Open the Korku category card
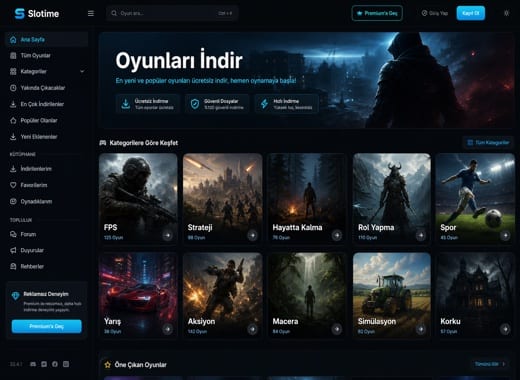 [x=476, y=296]
